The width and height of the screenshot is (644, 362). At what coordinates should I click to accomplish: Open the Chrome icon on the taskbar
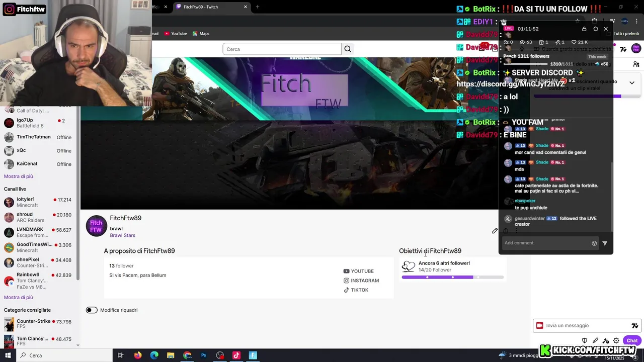(x=187, y=355)
